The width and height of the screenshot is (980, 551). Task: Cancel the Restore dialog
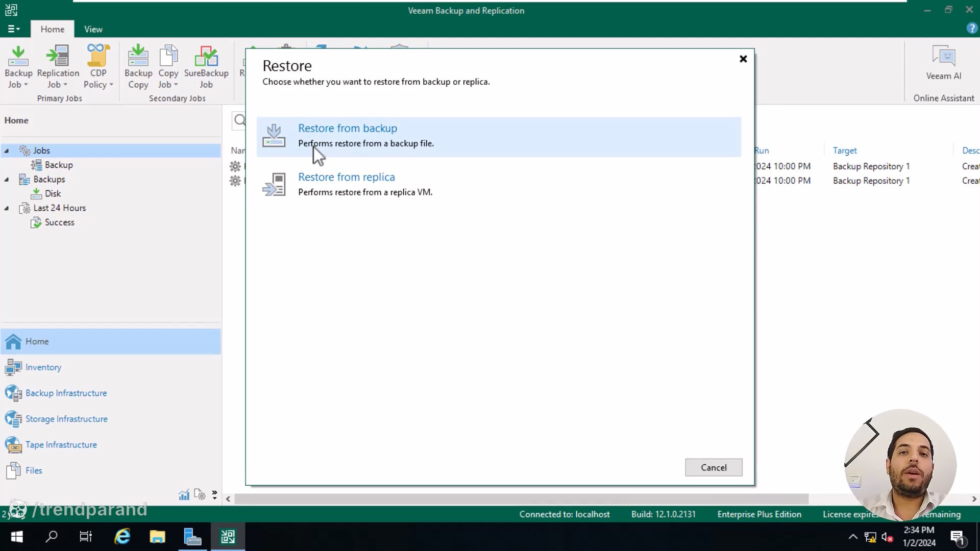[714, 467]
